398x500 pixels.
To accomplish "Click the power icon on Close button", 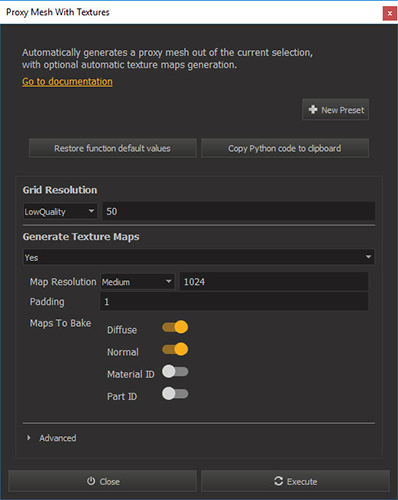I will (91, 481).
